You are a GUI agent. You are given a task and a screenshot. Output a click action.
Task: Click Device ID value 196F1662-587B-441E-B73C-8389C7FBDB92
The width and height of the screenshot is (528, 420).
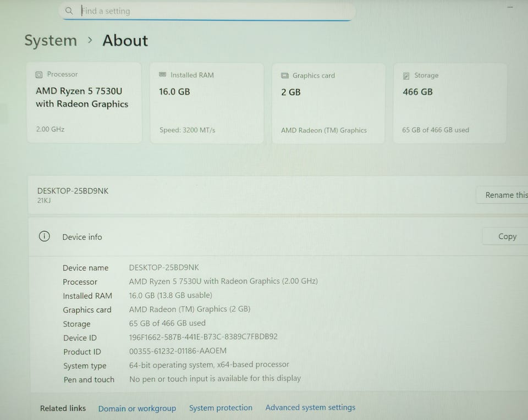pyautogui.click(x=204, y=337)
